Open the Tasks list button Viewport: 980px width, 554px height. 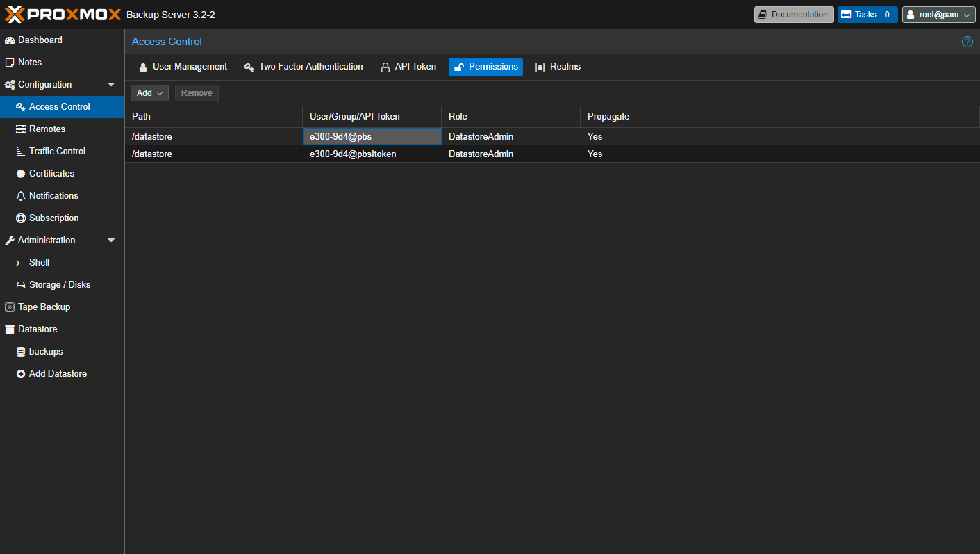[x=867, y=15]
